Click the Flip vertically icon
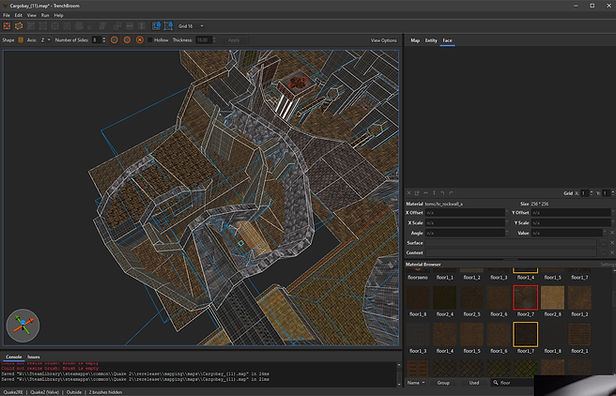616x396 pixels. point(142,26)
